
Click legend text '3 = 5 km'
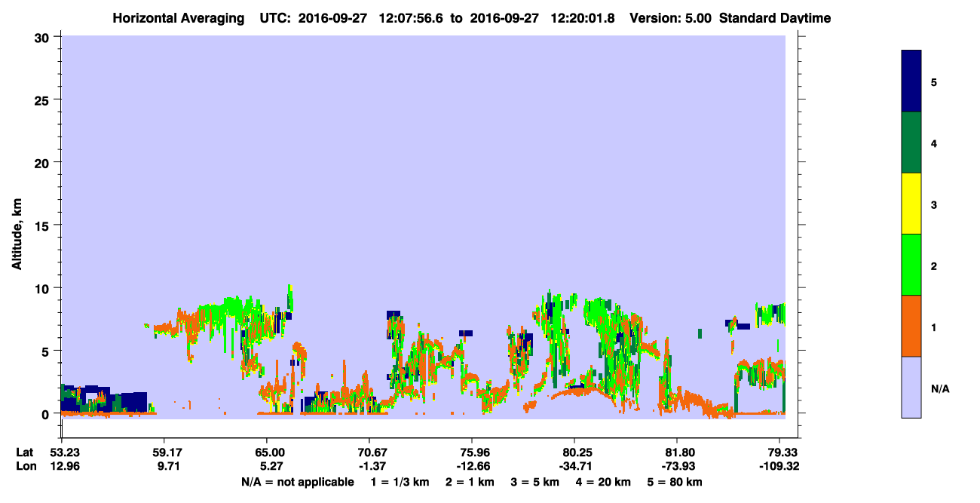(536, 482)
